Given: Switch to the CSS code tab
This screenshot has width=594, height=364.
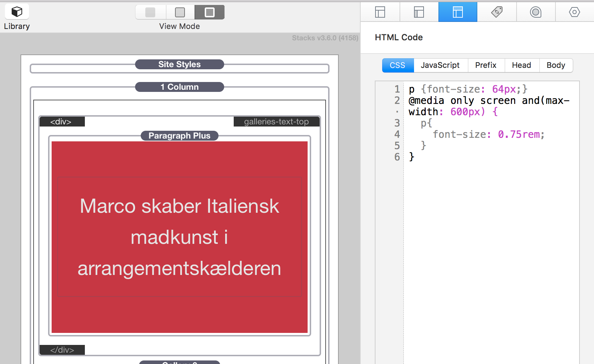Looking at the screenshot, I should 398,65.
